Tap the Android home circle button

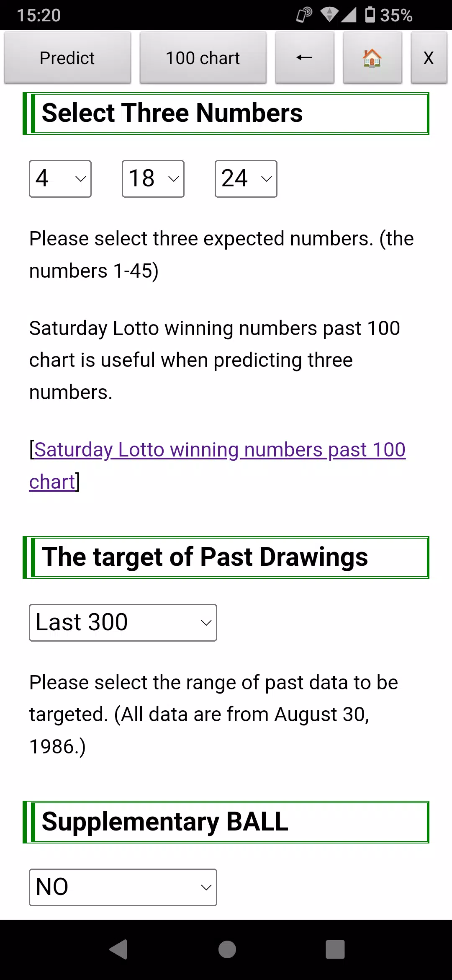227,949
